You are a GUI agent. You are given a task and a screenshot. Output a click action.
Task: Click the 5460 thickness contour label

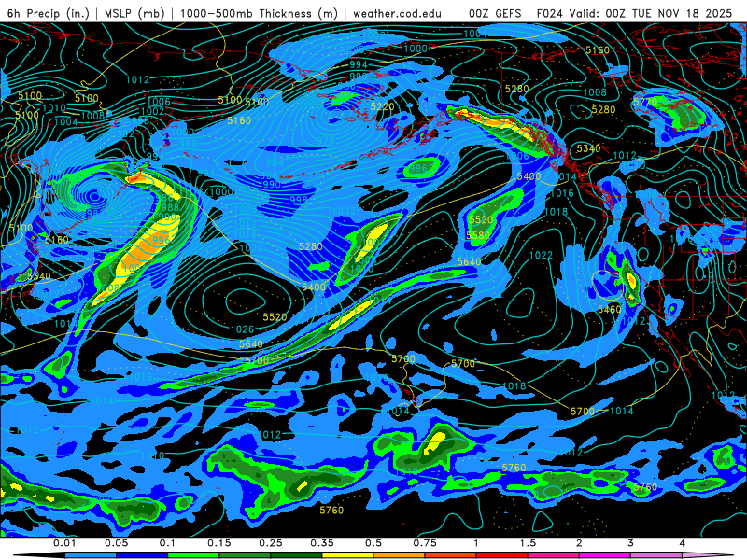(x=610, y=310)
